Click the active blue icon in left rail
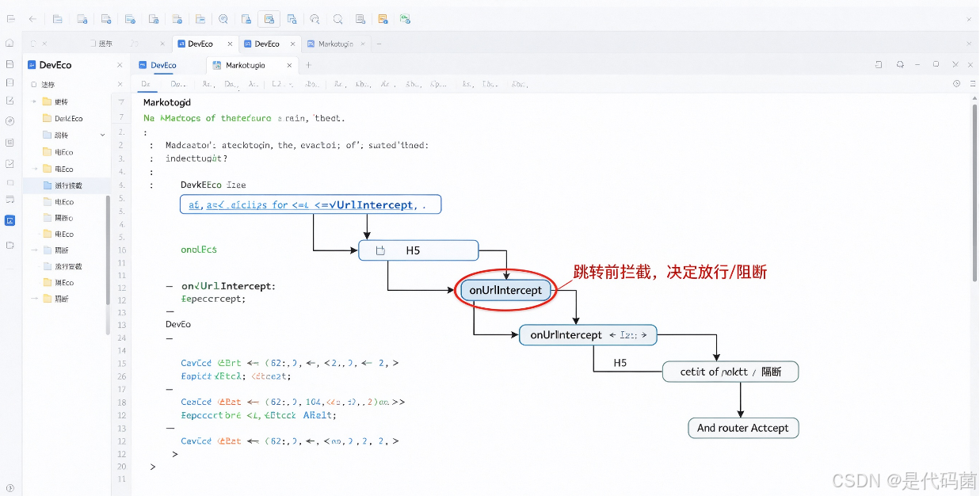Viewport: 980px width, 496px height. pyautogui.click(x=10, y=220)
